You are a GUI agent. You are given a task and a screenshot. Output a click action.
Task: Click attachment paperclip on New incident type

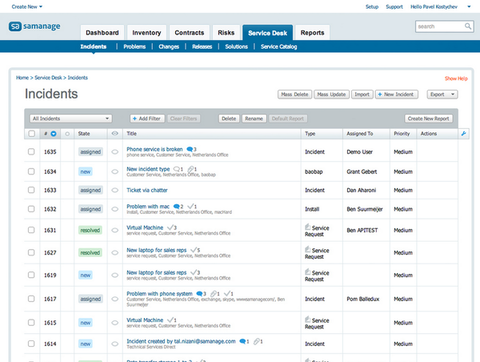pyautogui.click(x=191, y=169)
